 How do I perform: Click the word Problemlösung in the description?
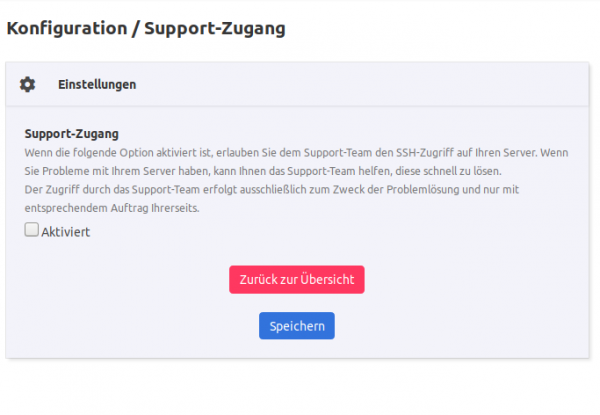tap(422, 190)
